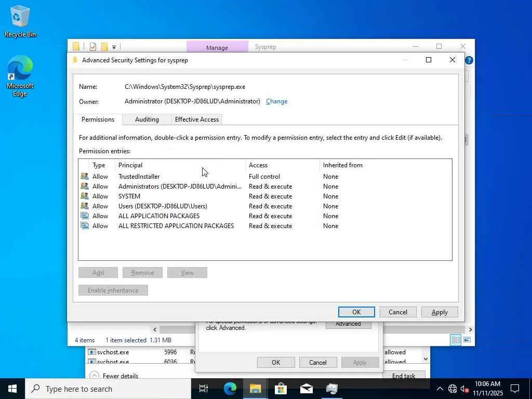Viewport: 532px width, 399px height.
Task: Open the taskbar clock and date
Action: tap(487, 389)
